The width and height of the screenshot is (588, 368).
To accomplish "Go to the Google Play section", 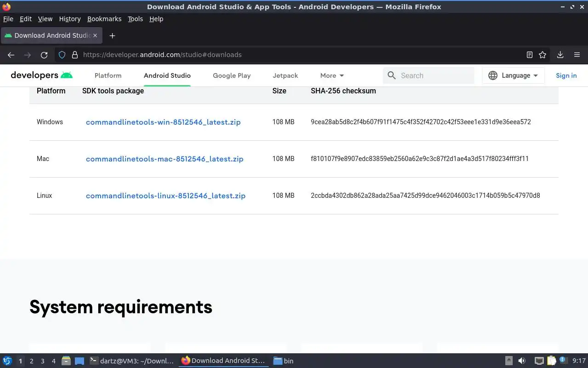I will click(x=232, y=75).
